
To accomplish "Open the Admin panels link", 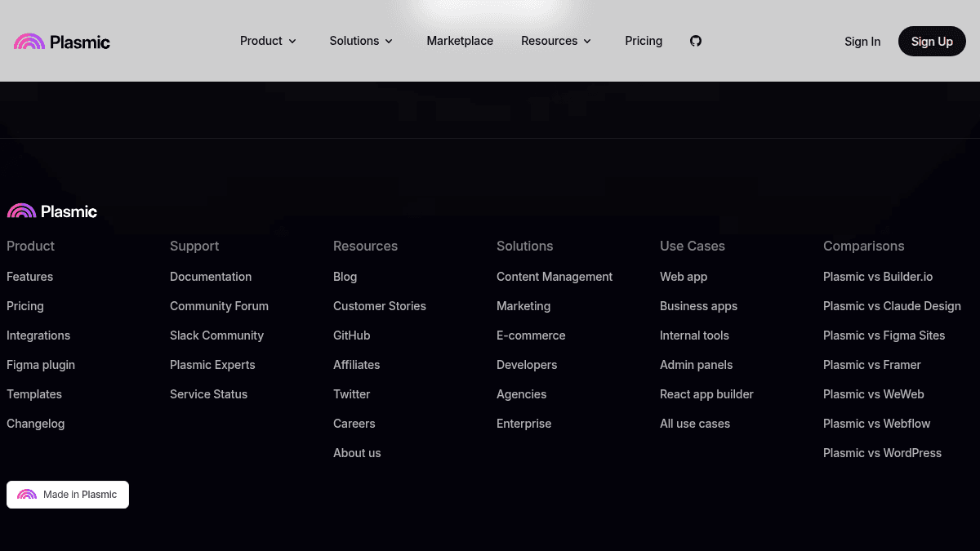I will click(x=696, y=365).
